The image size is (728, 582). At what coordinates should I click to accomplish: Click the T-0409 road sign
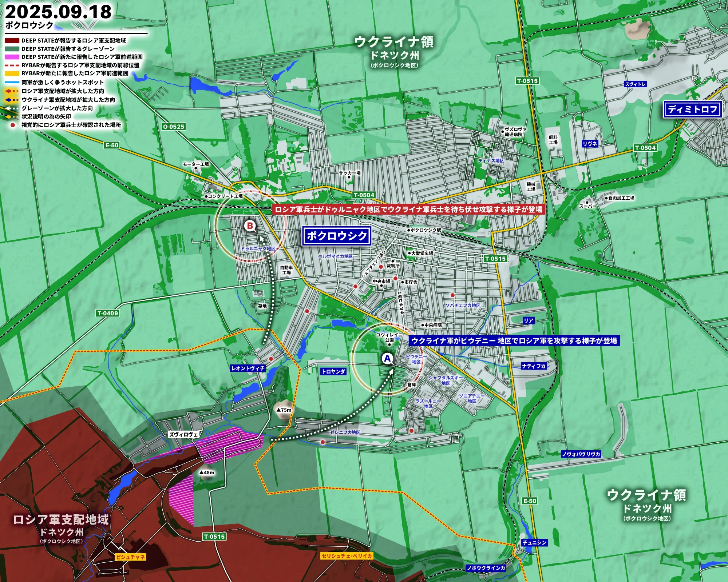108,313
